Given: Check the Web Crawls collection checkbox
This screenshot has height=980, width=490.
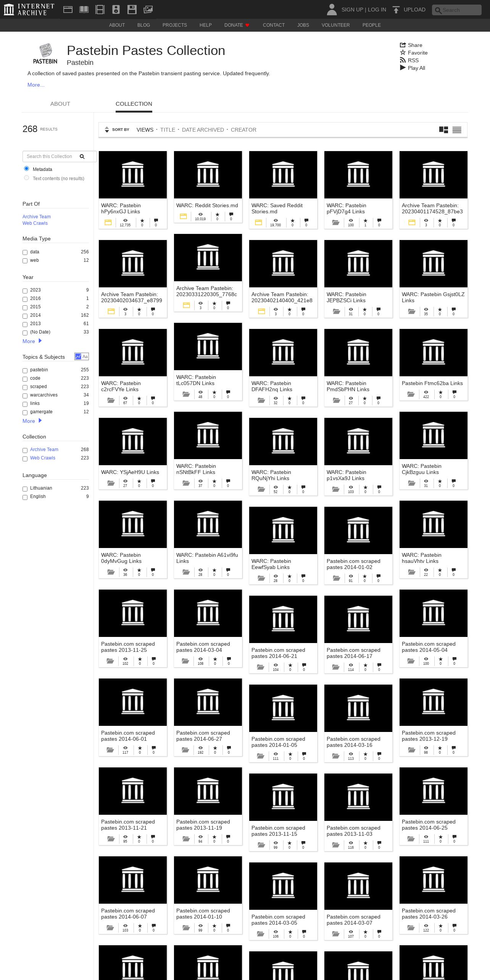Looking at the screenshot, I should click(x=25, y=458).
